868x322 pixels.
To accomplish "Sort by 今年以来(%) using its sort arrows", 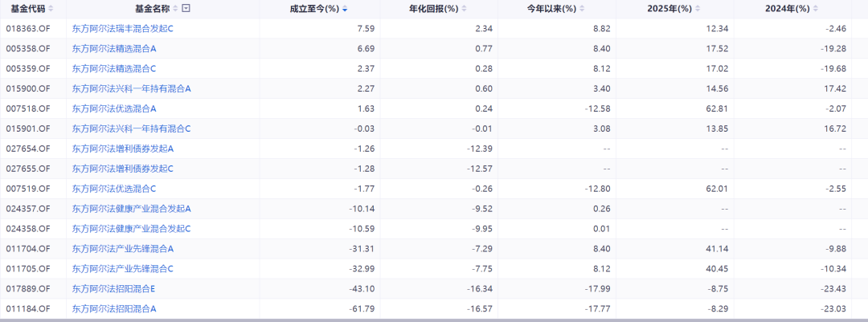I will pyautogui.click(x=582, y=9).
